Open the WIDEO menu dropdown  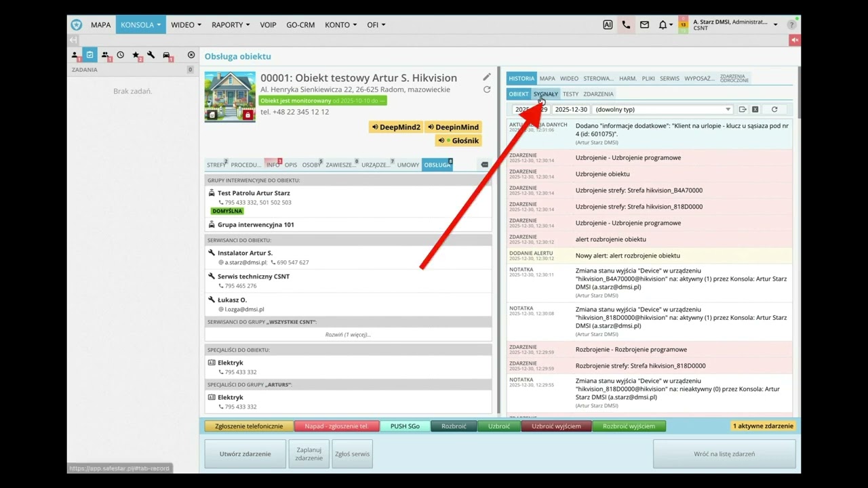tap(186, 24)
